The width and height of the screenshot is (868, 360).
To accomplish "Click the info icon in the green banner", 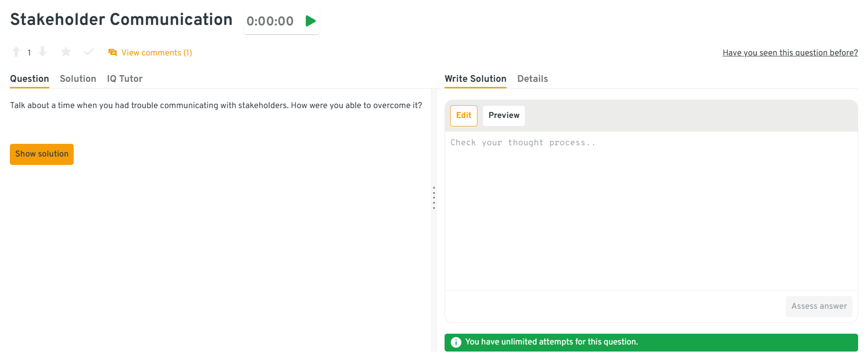I will (x=456, y=342).
